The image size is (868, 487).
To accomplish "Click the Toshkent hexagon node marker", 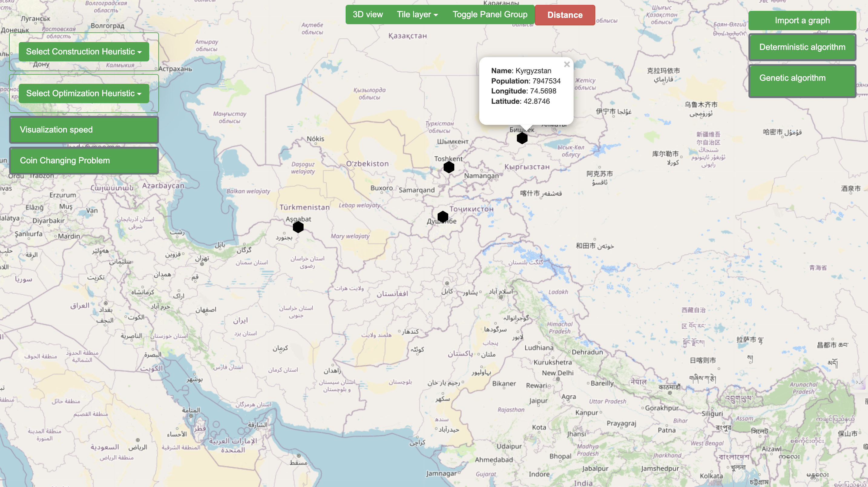I will point(449,167).
